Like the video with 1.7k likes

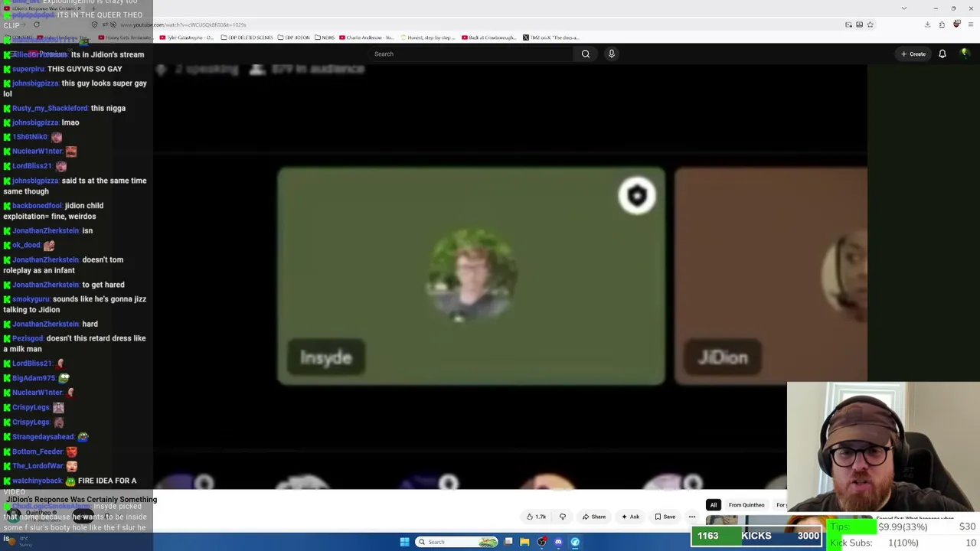(x=536, y=517)
